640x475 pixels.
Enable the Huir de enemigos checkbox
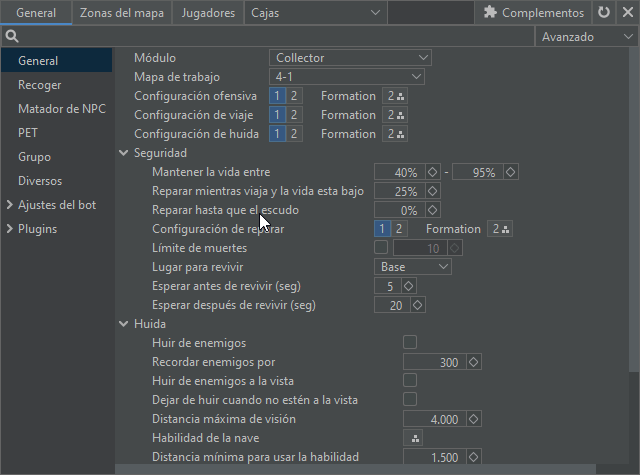(x=410, y=343)
